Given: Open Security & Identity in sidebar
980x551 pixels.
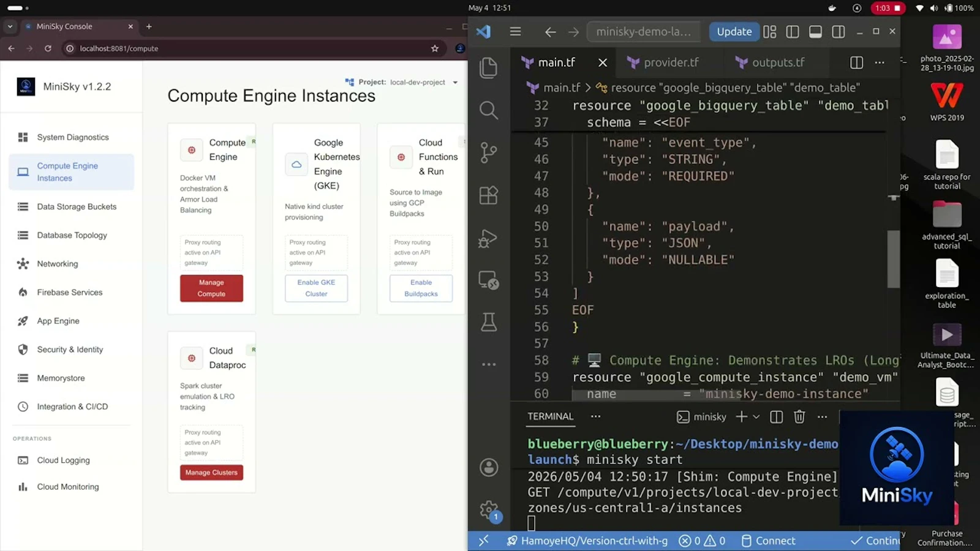Looking at the screenshot, I should [72, 350].
